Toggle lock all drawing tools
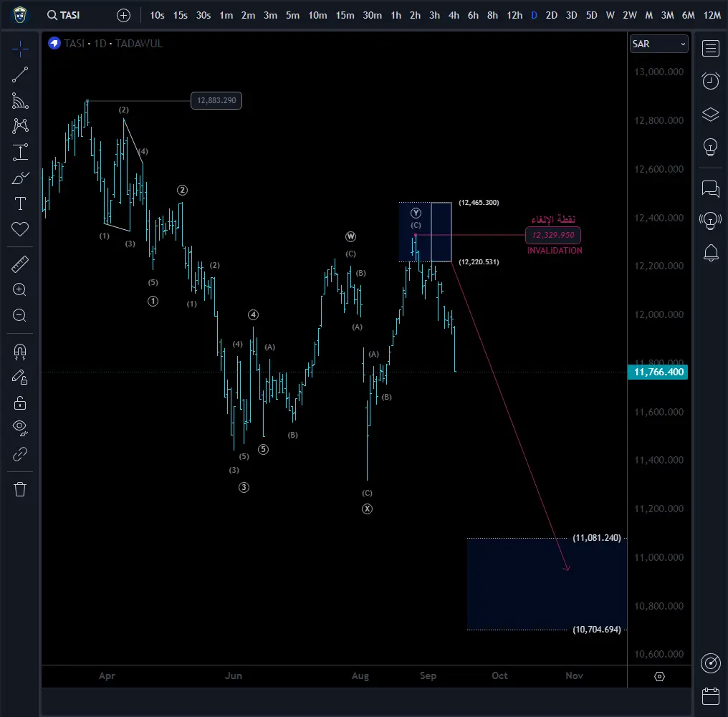 point(20,403)
